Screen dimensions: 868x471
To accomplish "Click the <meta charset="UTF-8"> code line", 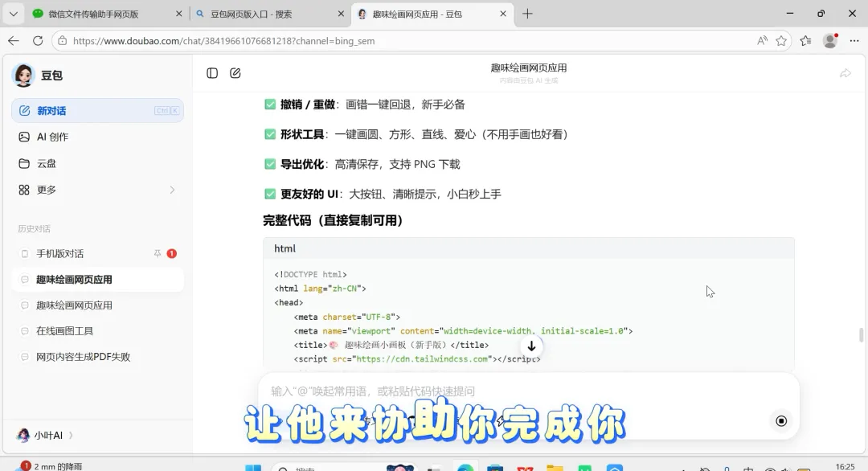I will tap(346, 317).
